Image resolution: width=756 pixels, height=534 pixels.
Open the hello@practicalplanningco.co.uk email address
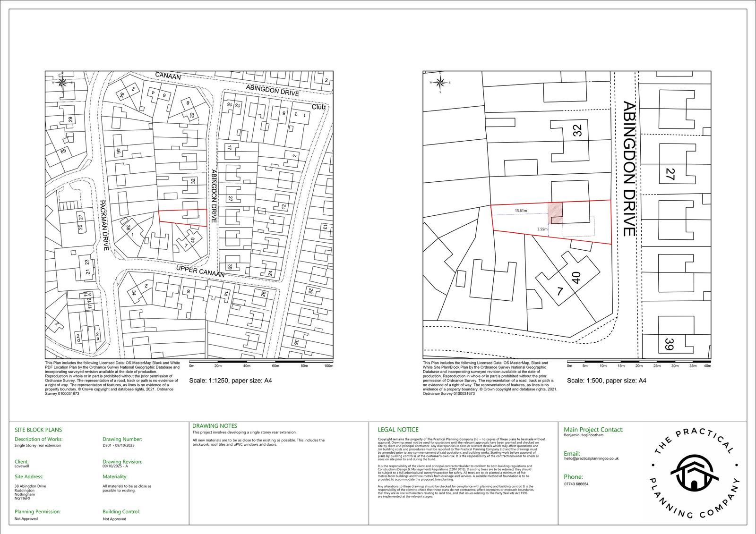coord(591,458)
